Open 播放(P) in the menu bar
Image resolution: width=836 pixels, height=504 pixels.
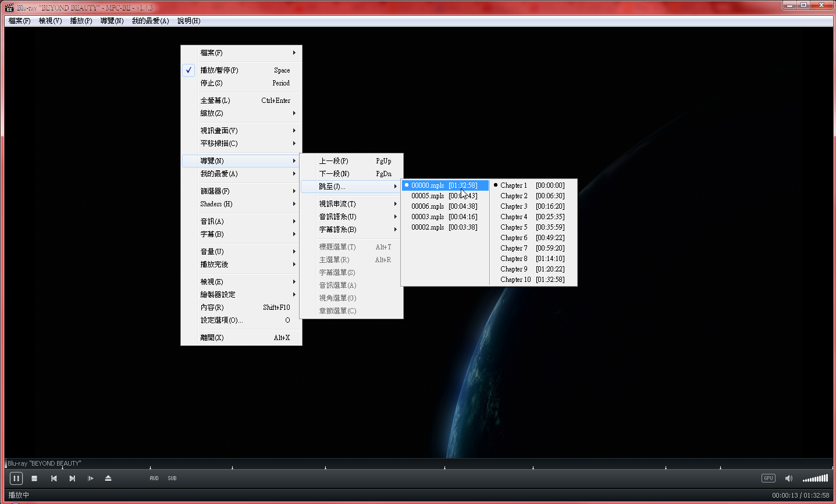point(81,21)
